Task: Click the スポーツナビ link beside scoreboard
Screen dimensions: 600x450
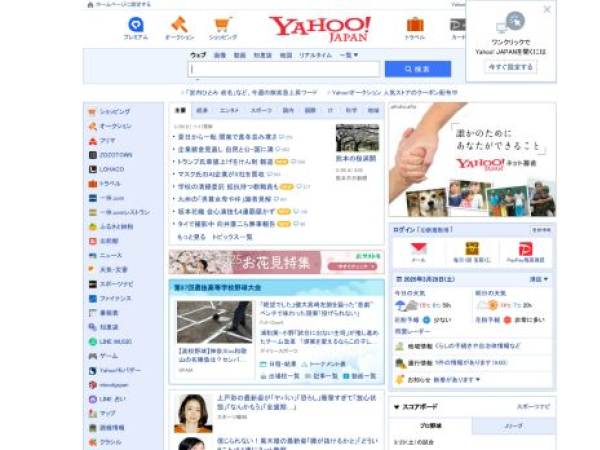Action: pyautogui.click(x=533, y=407)
